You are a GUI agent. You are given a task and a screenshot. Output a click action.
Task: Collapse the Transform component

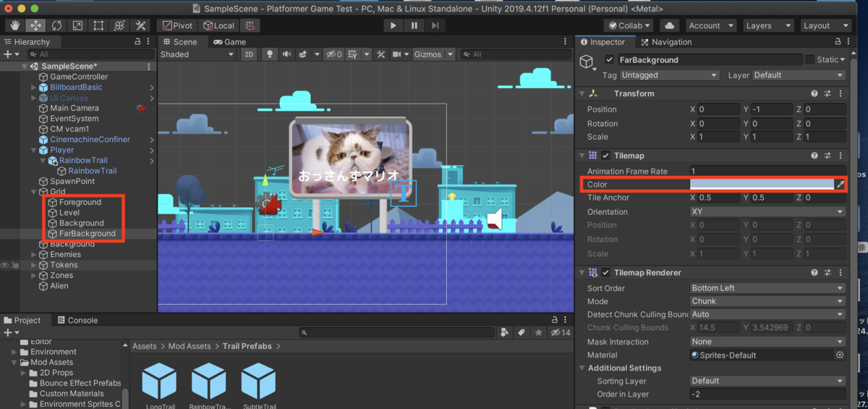pyautogui.click(x=582, y=94)
